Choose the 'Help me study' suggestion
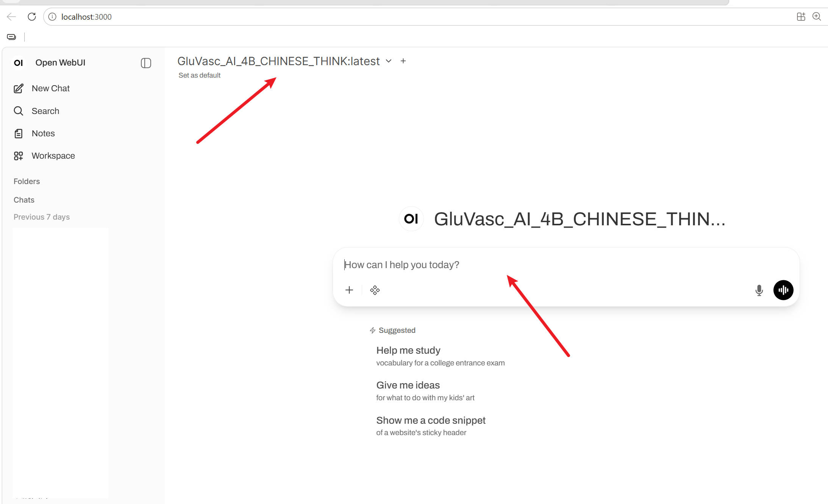Image resolution: width=828 pixels, height=504 pixels. pyautogui.click(x=440, y=356)
